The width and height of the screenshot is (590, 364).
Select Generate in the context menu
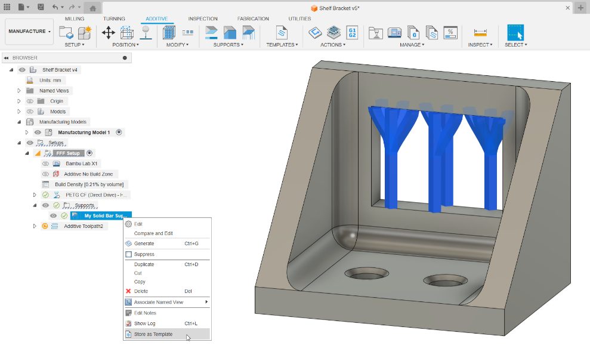144,243
